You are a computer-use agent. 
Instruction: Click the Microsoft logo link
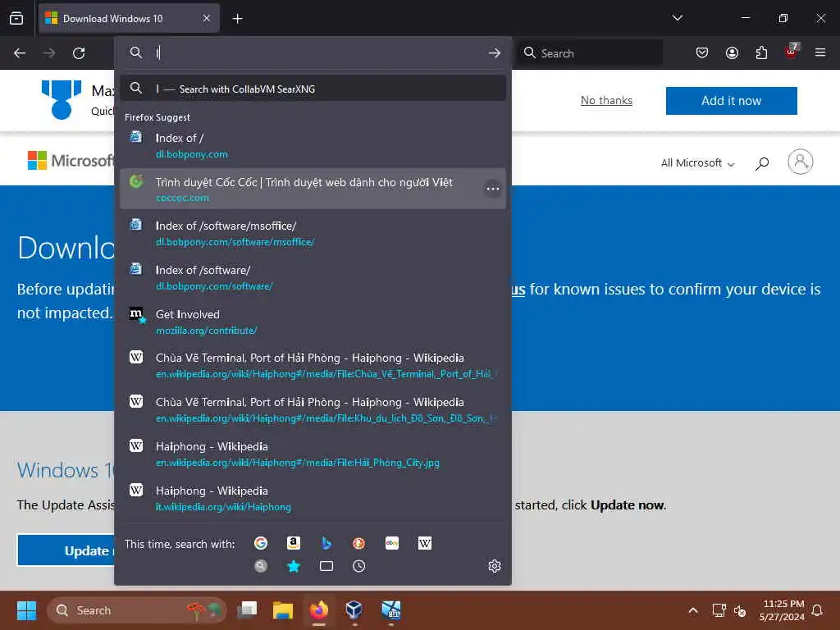tap(71, 160)
